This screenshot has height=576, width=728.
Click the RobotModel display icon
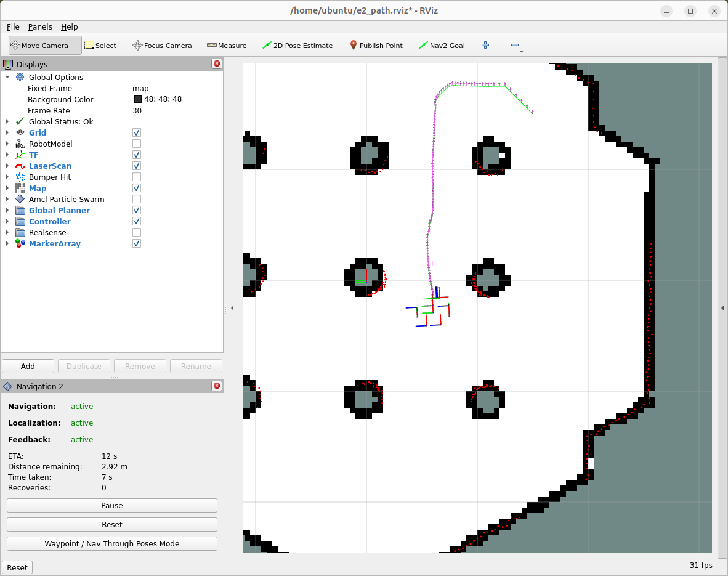(20, 144)
